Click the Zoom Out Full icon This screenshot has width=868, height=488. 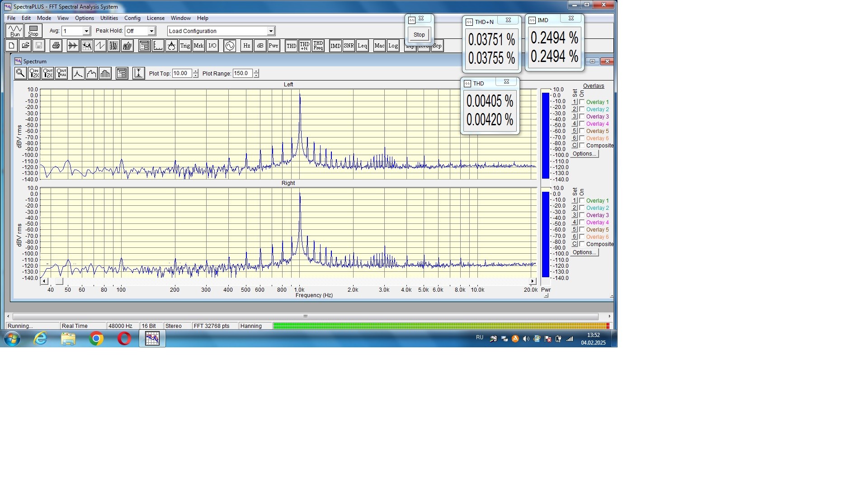coord(61,73)
